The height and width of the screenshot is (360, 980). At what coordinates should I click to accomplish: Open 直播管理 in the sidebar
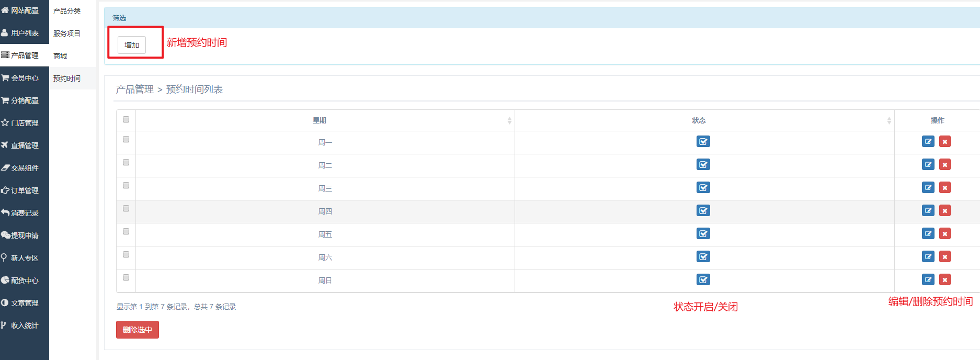tap(25, 145)
